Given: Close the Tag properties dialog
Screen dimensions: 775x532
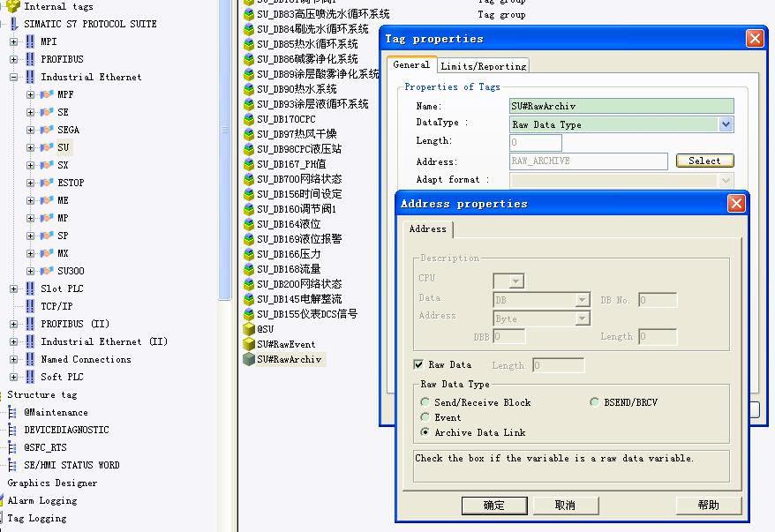Looking at the screenshot, I should (755, 38).
